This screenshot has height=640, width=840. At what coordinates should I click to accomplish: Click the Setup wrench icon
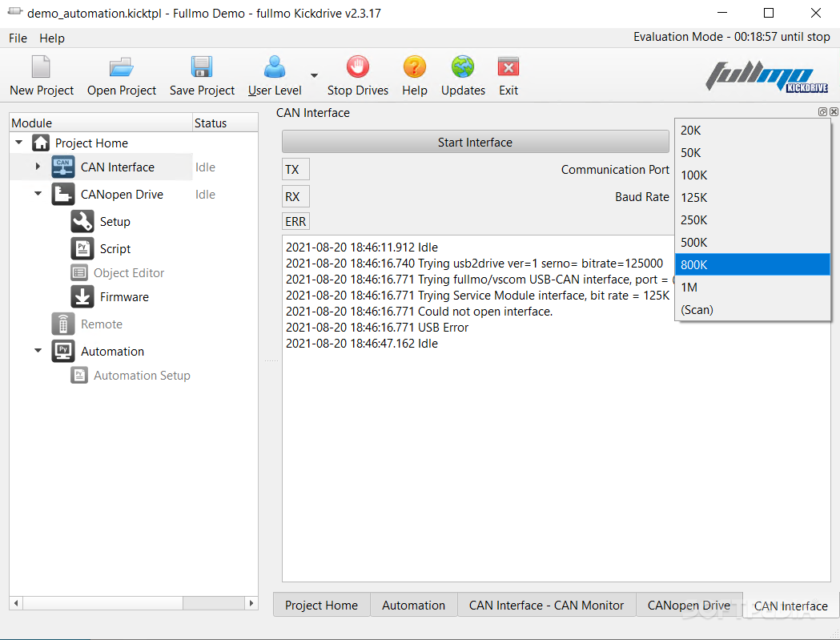point(82,221)
